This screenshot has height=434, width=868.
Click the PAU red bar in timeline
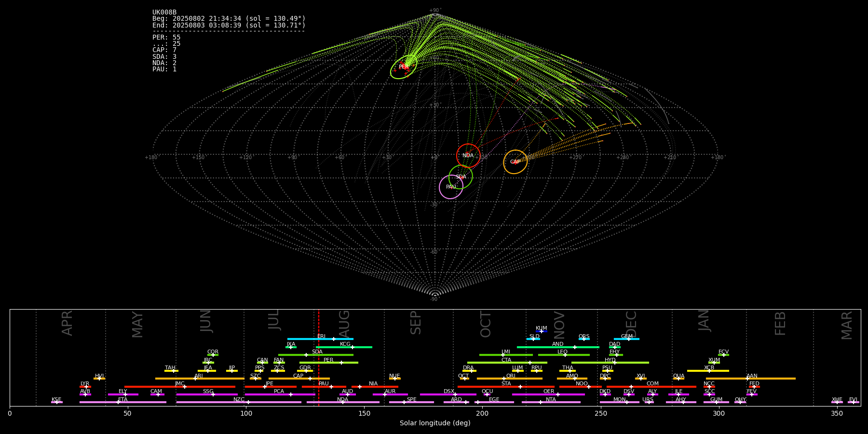point(324,386)
